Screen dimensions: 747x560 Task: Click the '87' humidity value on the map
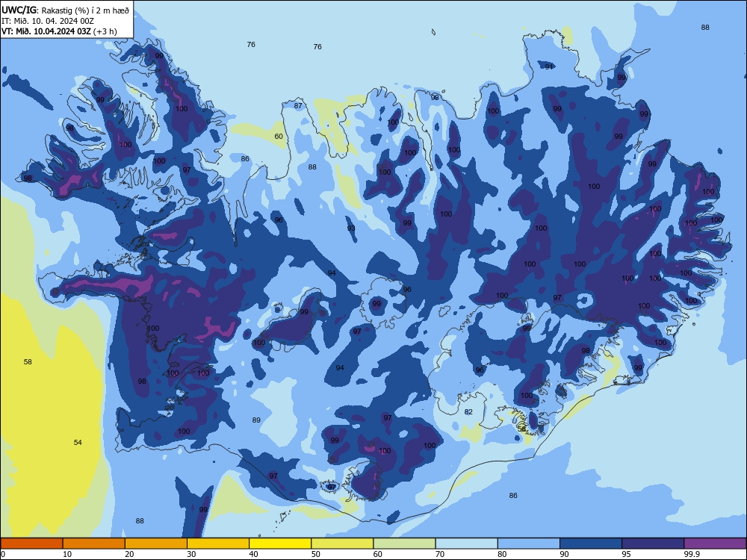298,106
